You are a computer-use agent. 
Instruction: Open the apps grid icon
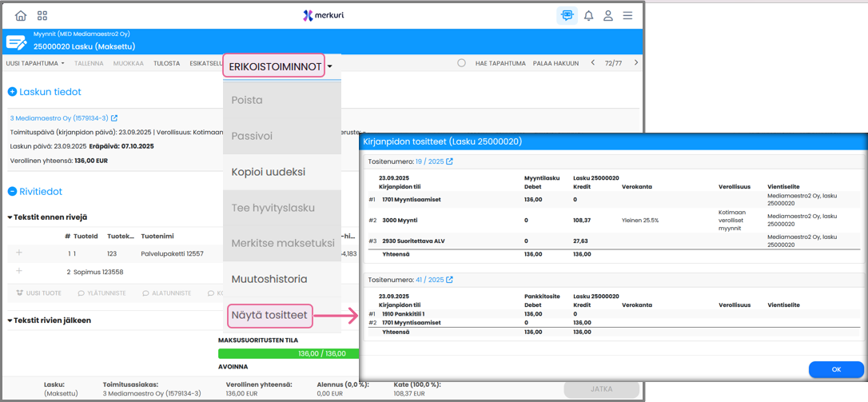(42, 15)
